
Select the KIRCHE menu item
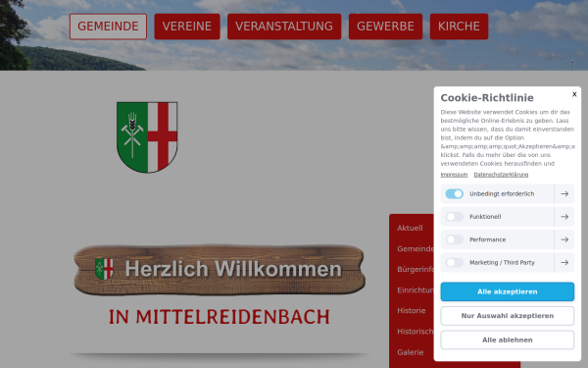(x=459, y=26)
